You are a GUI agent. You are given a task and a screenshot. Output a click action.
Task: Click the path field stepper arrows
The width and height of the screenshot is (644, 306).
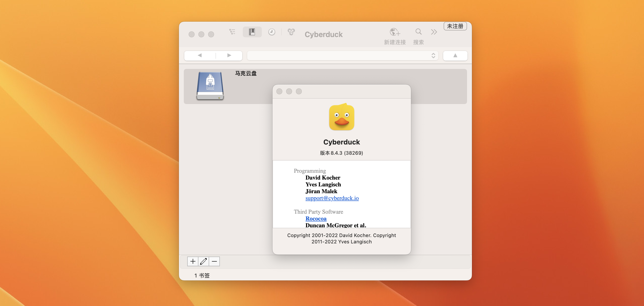click(433, 56)
